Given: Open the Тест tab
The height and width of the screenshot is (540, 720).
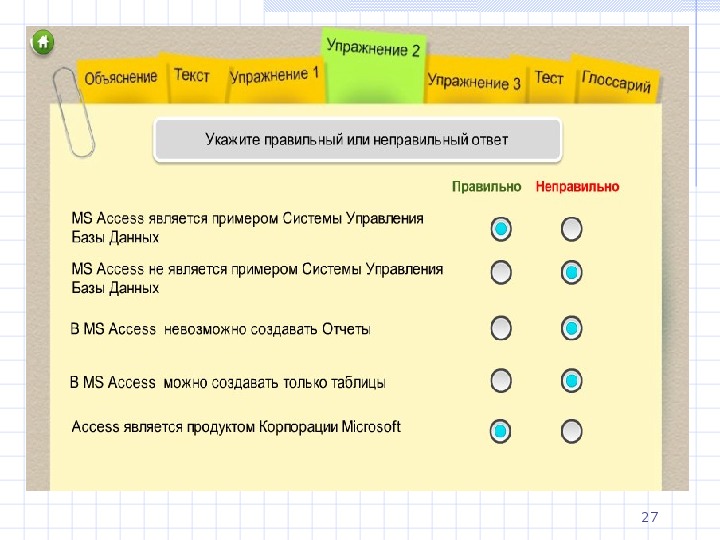Looking at the screenshot, I should click(549, 78).
